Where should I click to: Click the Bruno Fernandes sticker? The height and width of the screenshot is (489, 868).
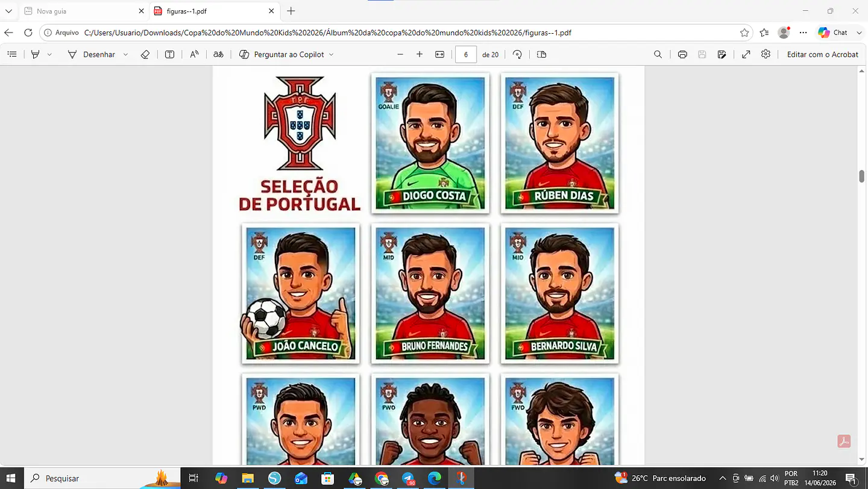pos(430,294)
